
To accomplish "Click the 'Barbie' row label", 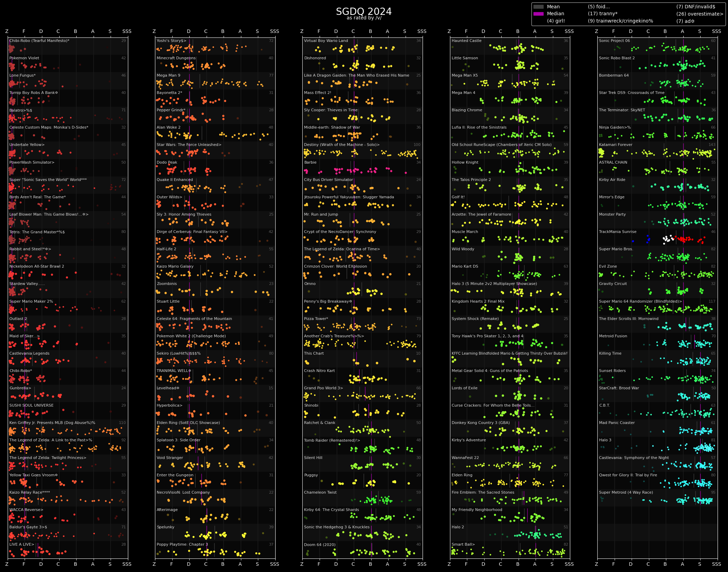I will [310, 162].
